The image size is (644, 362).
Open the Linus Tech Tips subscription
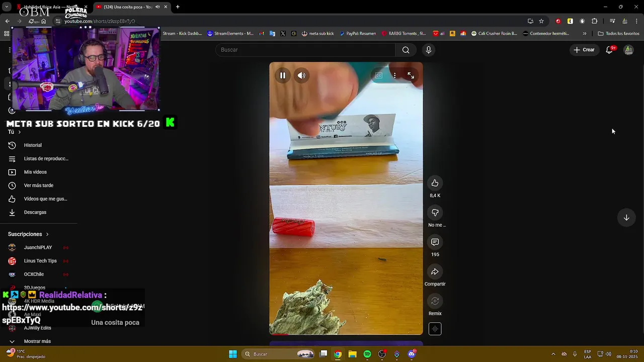(x=40, y=261)
